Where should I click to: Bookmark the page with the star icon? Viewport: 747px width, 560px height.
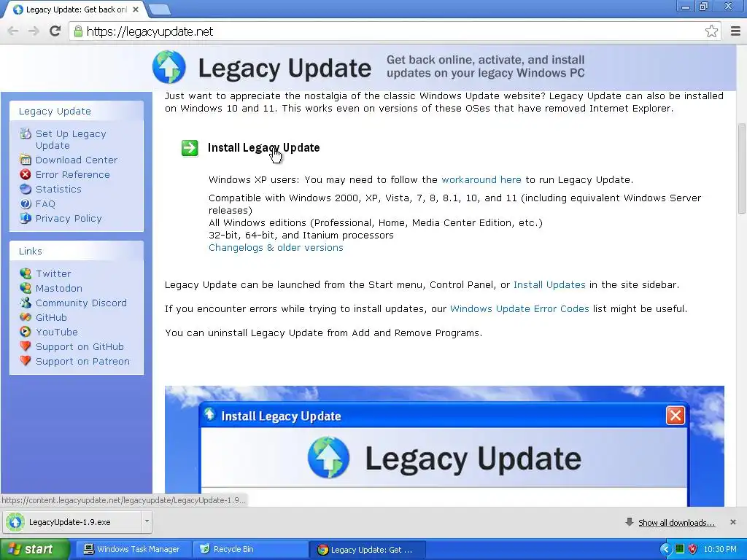coord(711,31)
